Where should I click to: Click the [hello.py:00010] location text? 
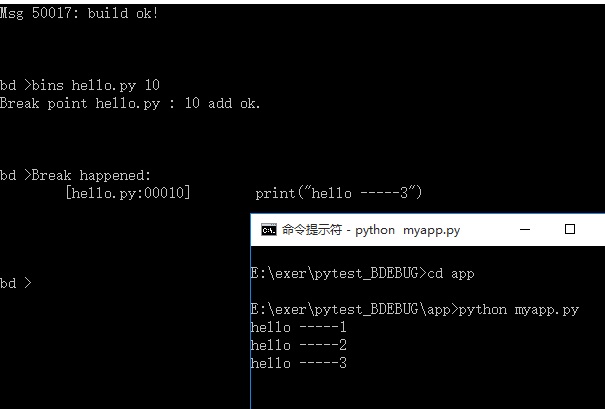point(128,193)
